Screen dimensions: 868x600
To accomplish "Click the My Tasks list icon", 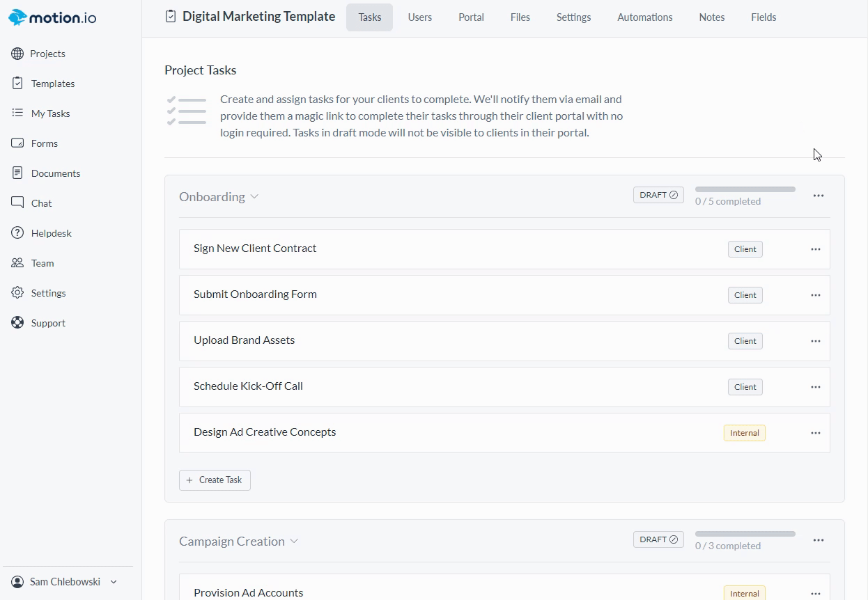I will (17, 113).
